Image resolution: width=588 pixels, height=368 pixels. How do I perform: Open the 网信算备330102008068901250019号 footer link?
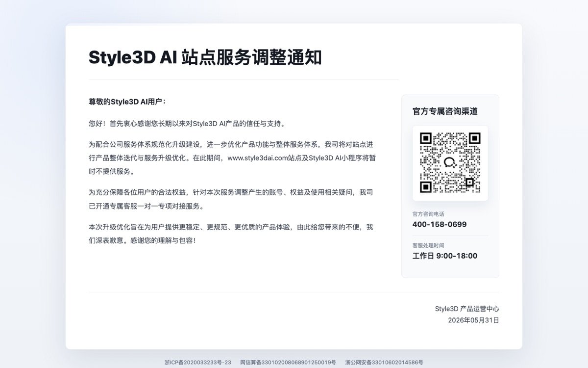(x=288, y=363)
